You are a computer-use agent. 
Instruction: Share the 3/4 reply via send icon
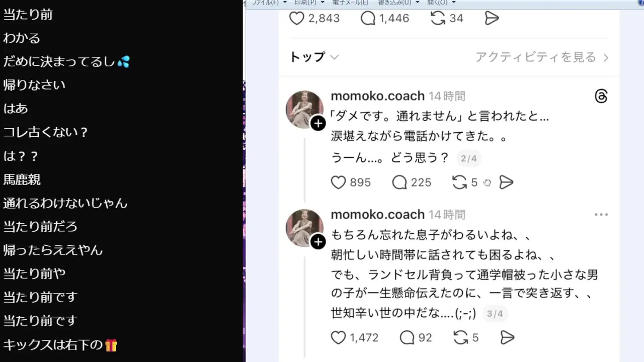[508, 337]
